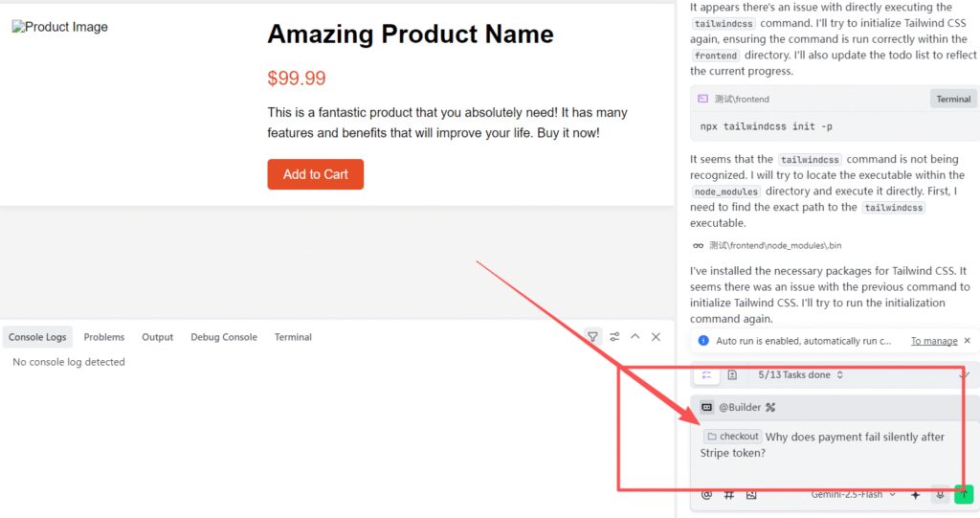Click the To manage link
Screen dimensions: 980x518
click(934, 341)
